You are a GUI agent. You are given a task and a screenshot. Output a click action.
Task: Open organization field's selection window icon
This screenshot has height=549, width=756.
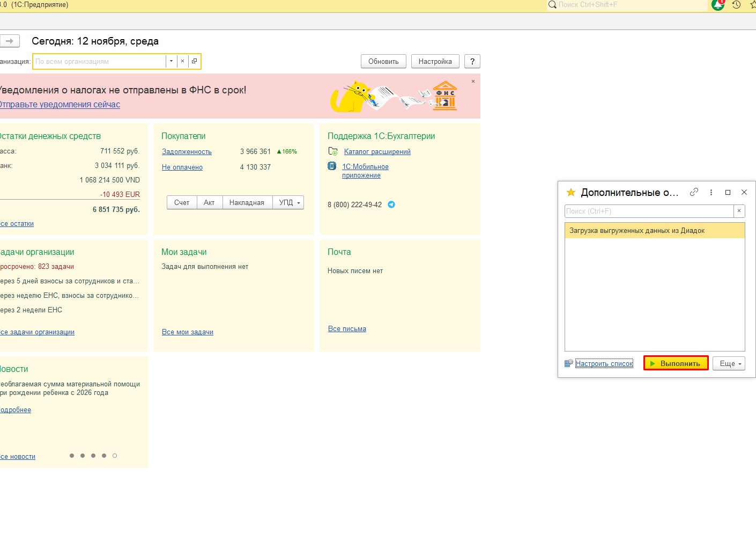pyautogui.click(x=194, y=61)
